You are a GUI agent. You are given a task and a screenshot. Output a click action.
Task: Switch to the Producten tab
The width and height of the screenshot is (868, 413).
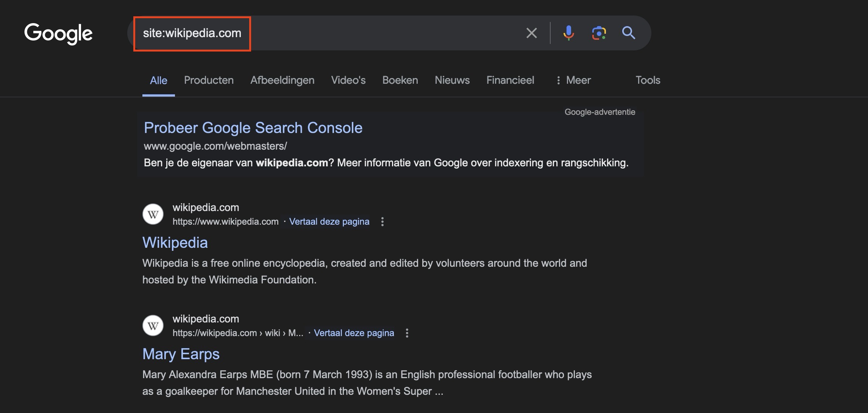point(209,80)
